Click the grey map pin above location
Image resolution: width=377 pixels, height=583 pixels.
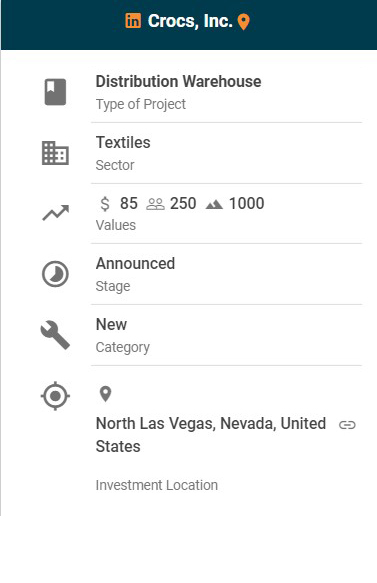[x=106, y=394]
